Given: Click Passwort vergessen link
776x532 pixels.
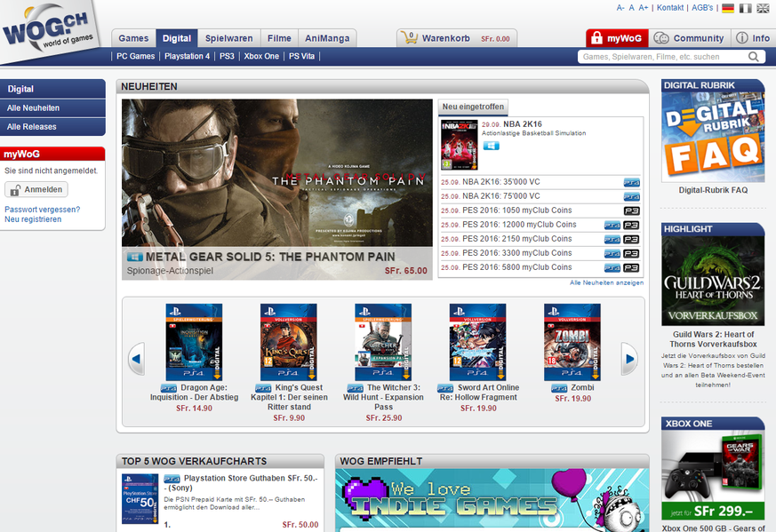Looking at the screenshot, I should coord(42,210).
